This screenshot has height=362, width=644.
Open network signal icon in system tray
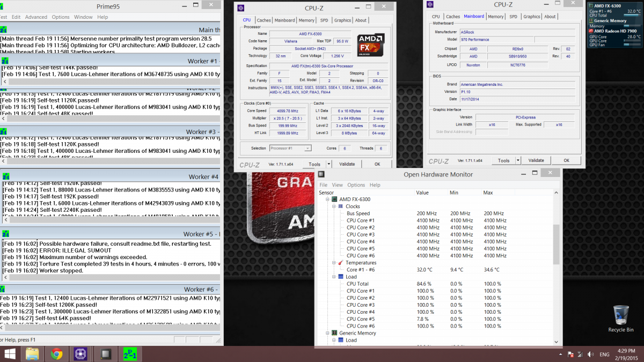pos(580,354)
